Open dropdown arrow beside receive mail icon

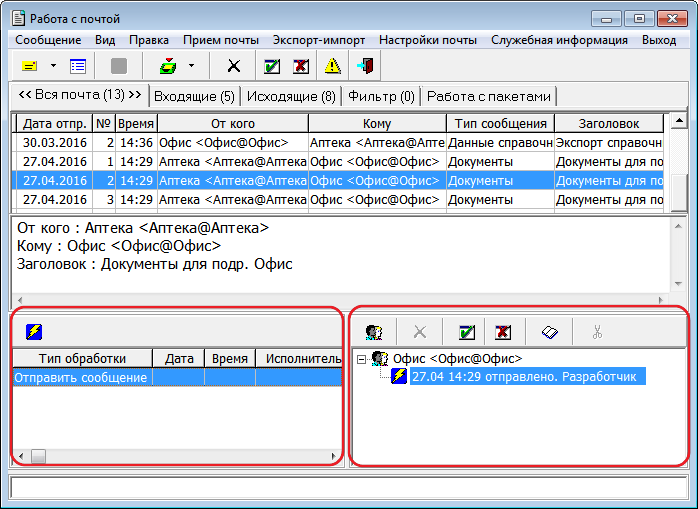tap(191, 66)
